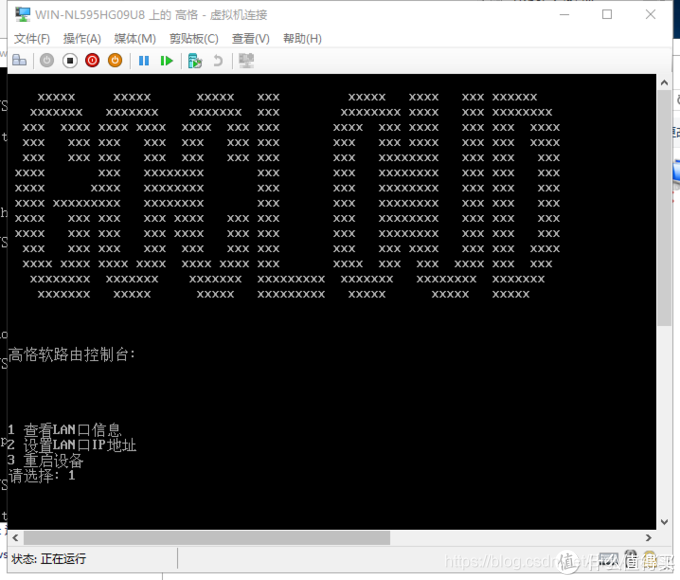Turn off the virtual machine via stop icon
This screenshot has height=580, width=680.
pos(70,60)
